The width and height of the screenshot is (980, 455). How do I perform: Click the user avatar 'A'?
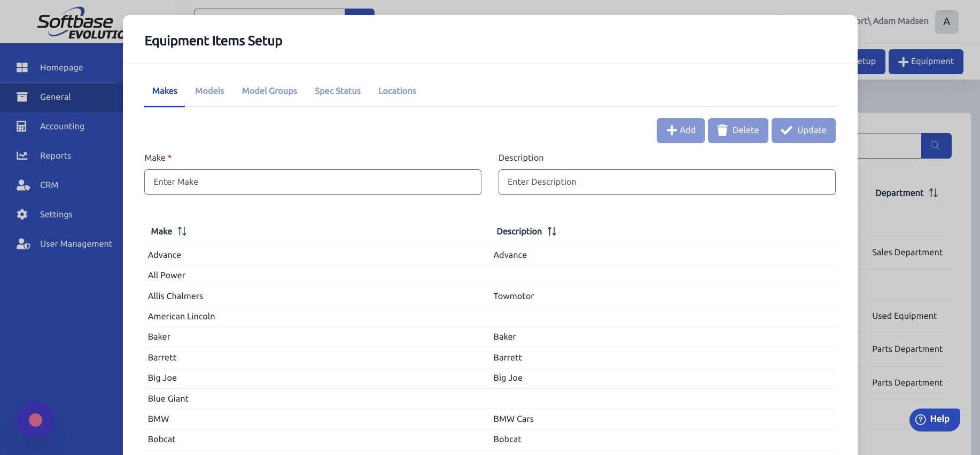(x=946, y=22)
